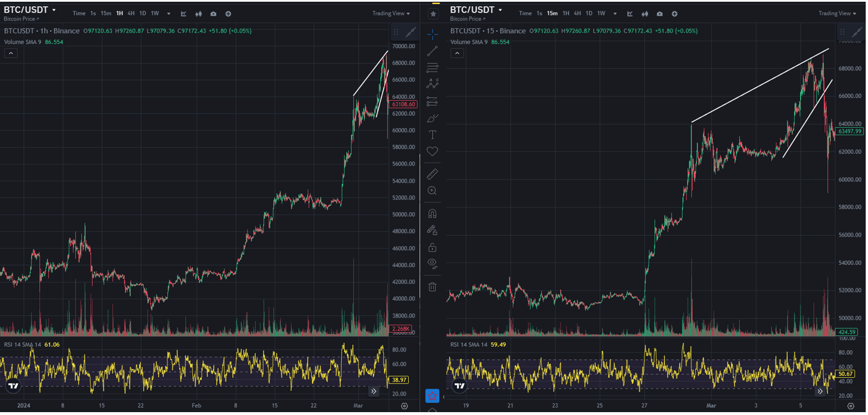Switch left chart to 1W interval
The image size is (868, 415).
coord(155,13)
